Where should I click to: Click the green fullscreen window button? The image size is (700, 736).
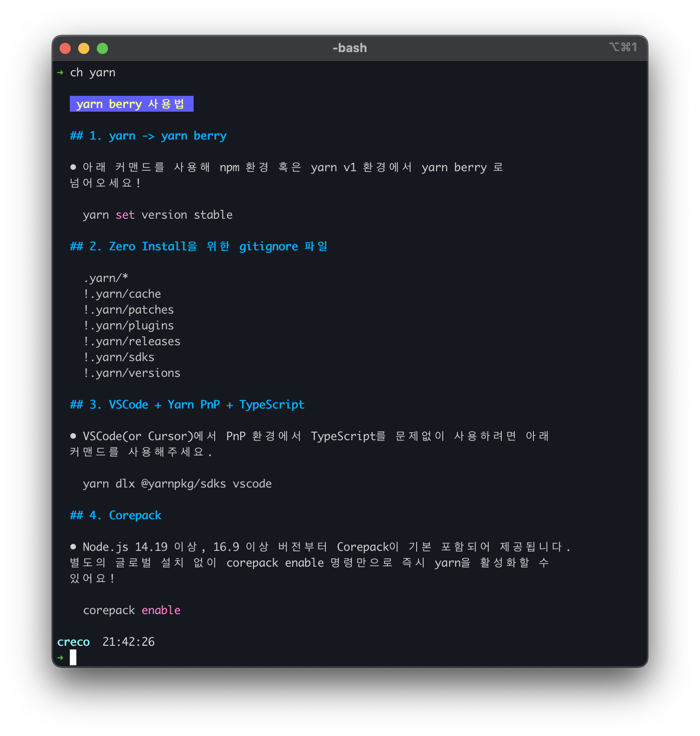(x=102, y=48)
